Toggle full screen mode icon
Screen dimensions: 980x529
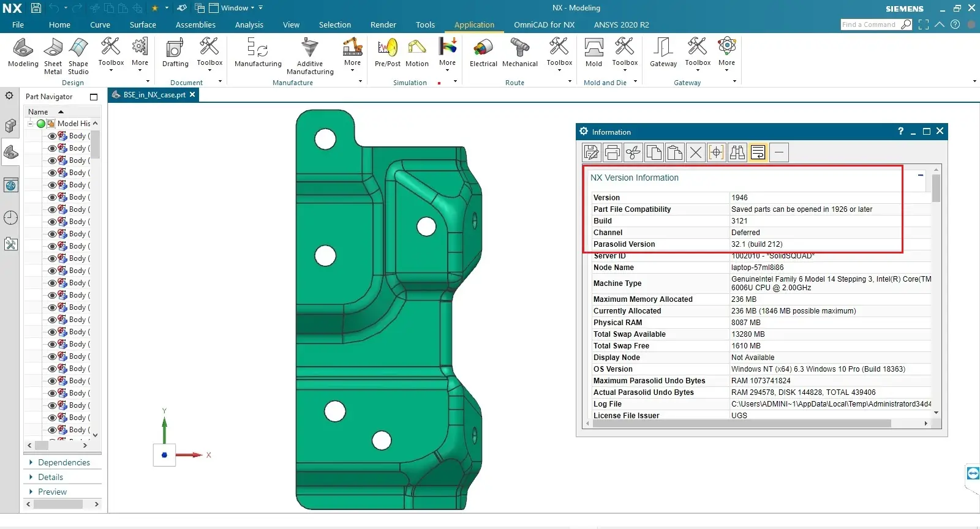tap(924, 24)
